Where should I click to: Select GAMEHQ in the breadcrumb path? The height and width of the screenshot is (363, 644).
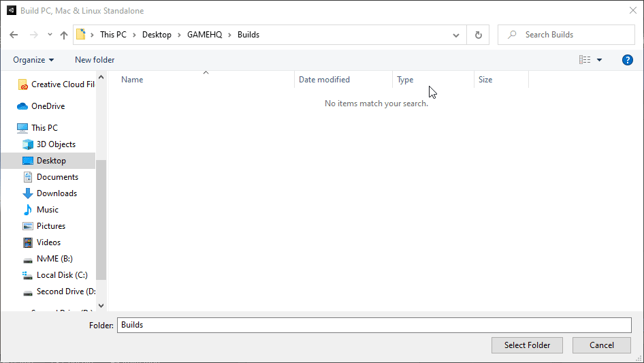tap(204, 35)
